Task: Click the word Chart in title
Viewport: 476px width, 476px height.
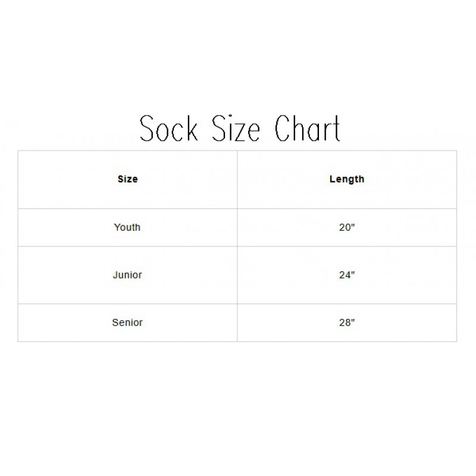Action: (x=308, y=129)
